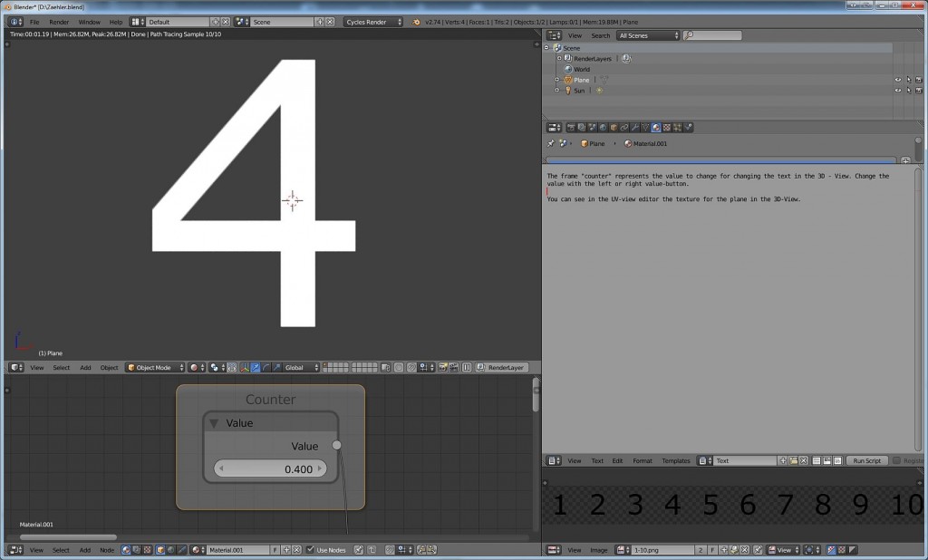Decrease the Counter node Value slider
The image size is (928, 560).
[222, 468]
